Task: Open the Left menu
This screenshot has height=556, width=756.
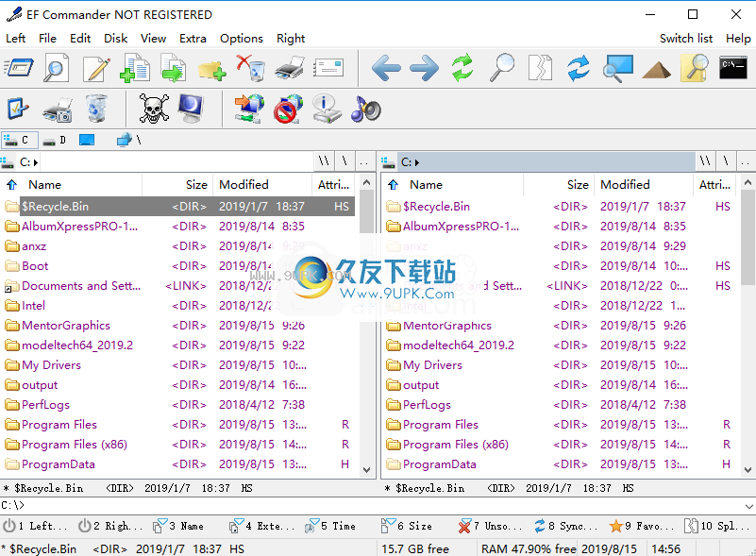Action: pyautogui.click(x=15, y=39)
